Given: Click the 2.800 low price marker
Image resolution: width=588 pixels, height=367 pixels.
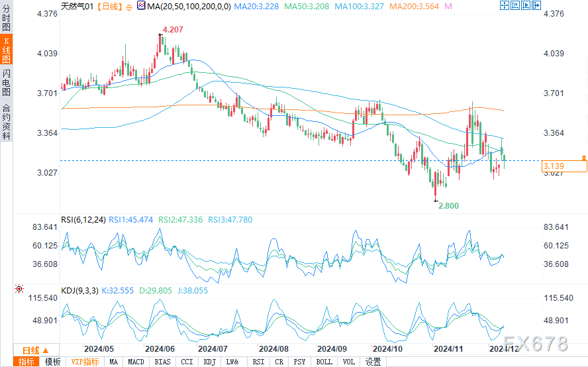Looking at the screenshot, I should (x=448, y=205).
